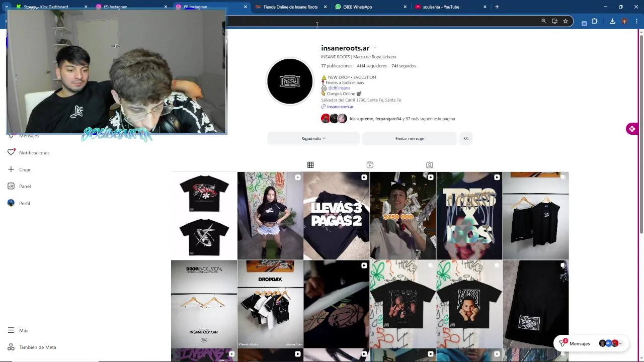
Task: Click the Panel chart icon
Action: coord(11,186)
